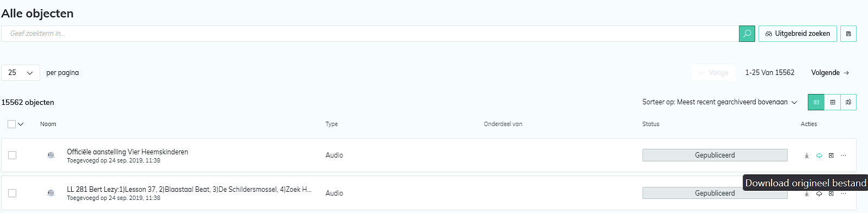Go to Volgende page
This screenshot has width=868, height=213.
(830, 73)
